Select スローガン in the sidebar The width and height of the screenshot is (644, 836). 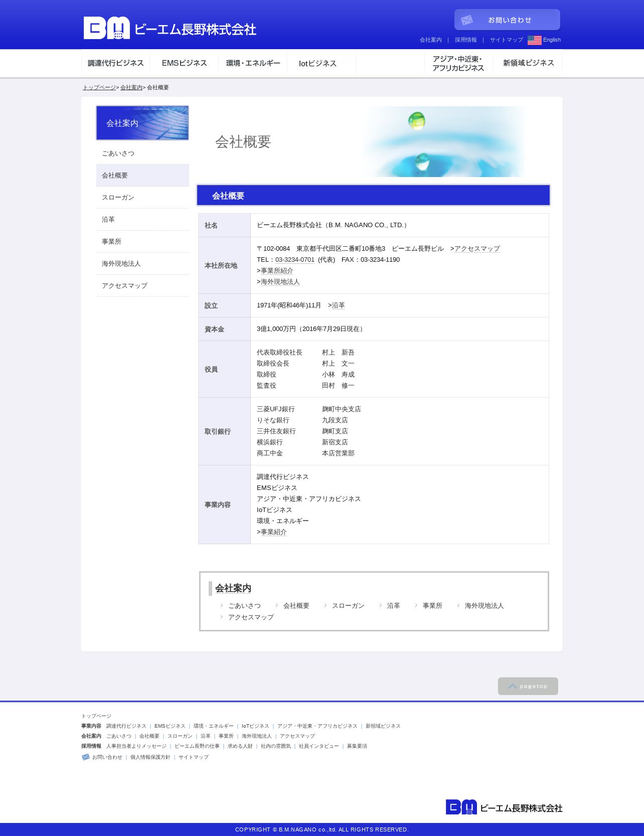click(x=142, y=198)
